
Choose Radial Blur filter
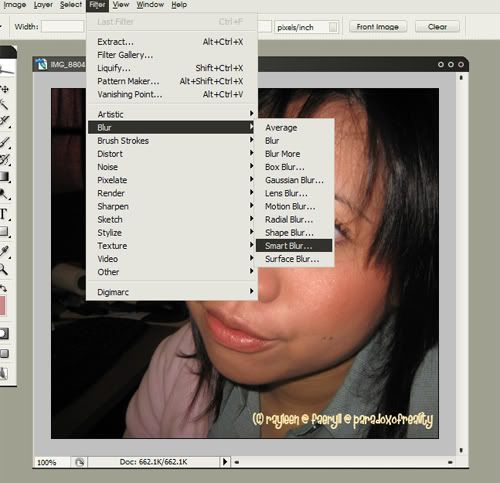point(294,219)
